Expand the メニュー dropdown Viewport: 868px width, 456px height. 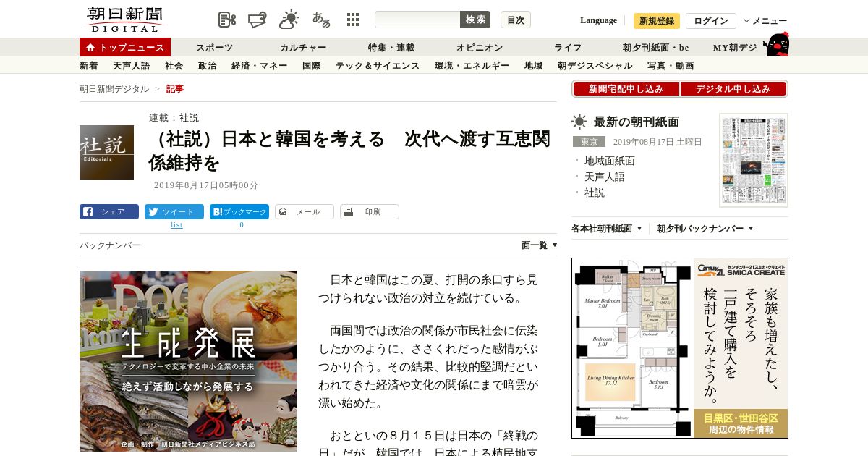tap(765, 21)
